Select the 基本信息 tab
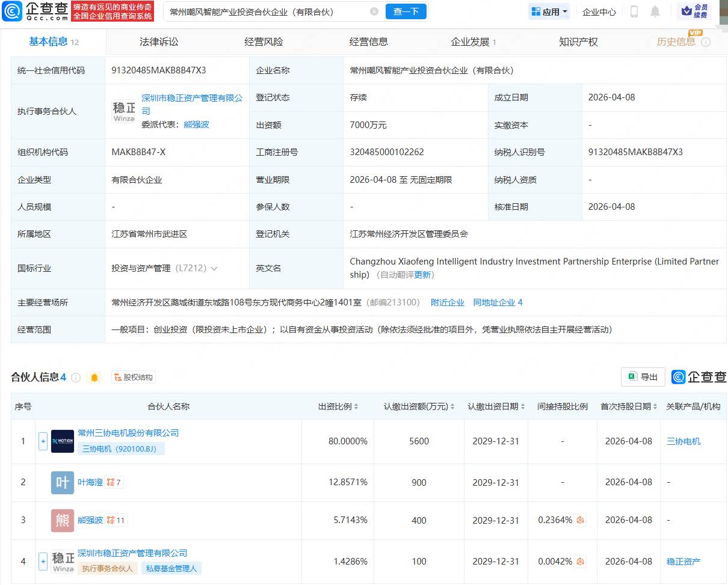The width and height of the screenshot is (728, 585). [54, 41]
